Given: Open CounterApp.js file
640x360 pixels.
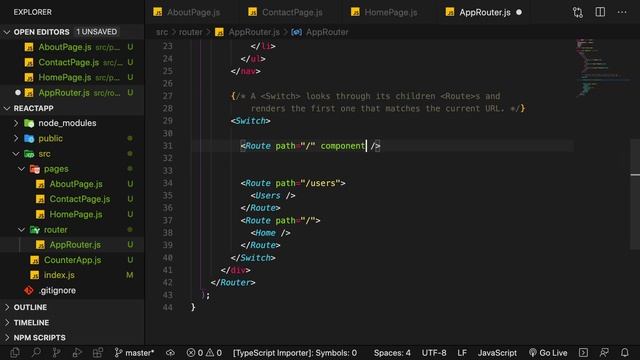Looking at the screenshot, I should 72,260.
